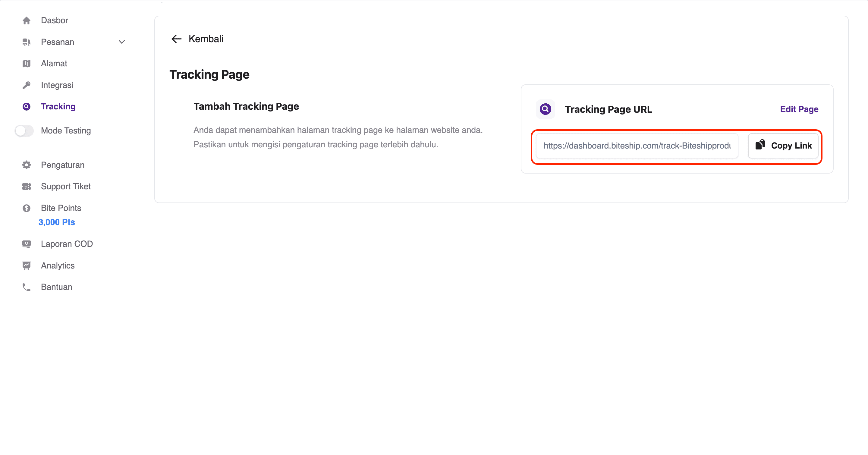This screenshot has height=455, width=868.
Task: Click the Bite Points label
Action: point(61,208)
